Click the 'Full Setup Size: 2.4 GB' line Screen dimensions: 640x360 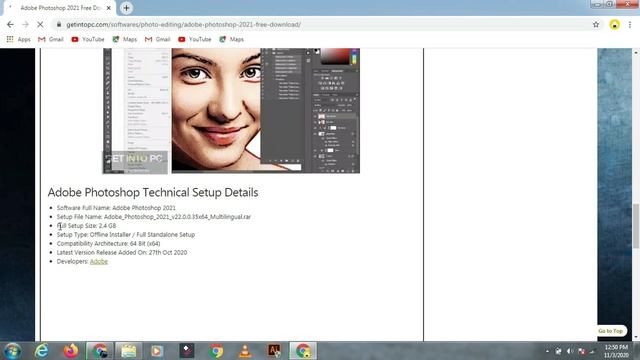pyautogui.click(x=87, y=226)
